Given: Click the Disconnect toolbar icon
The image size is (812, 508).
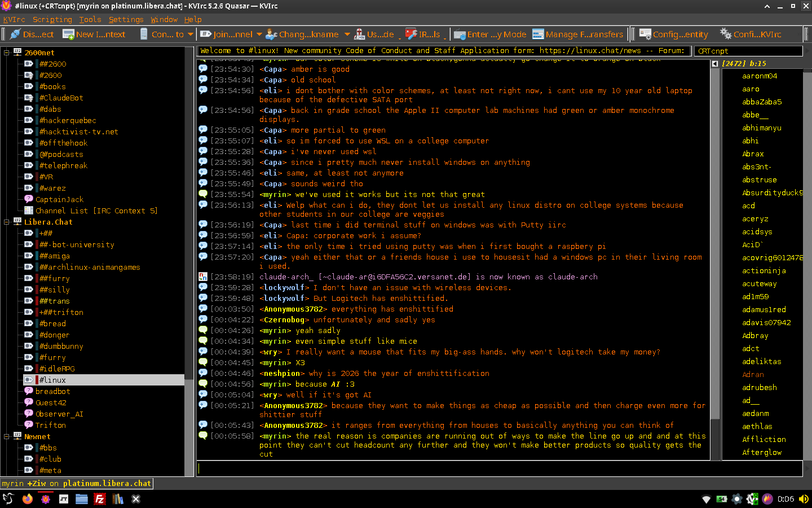Looking at the screenshot, I should (16, 34).
